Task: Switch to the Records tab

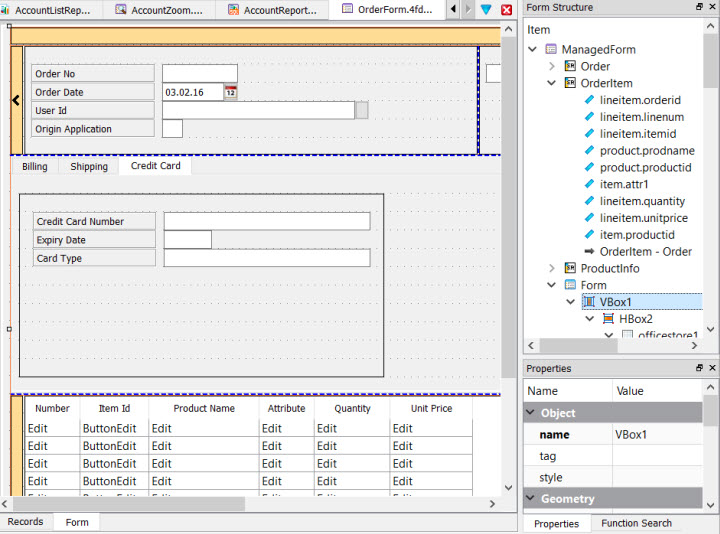Action: pos(26,522)
